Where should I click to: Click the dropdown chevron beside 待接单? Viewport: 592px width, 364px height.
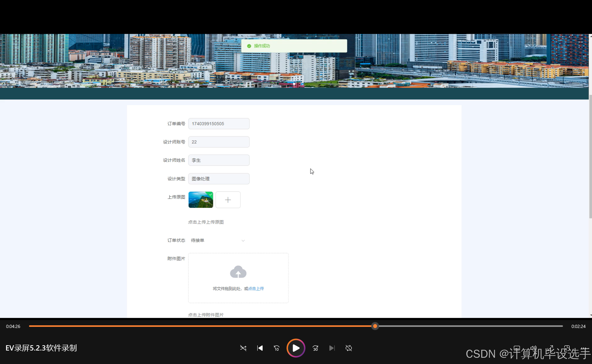[x=243, y=241]
